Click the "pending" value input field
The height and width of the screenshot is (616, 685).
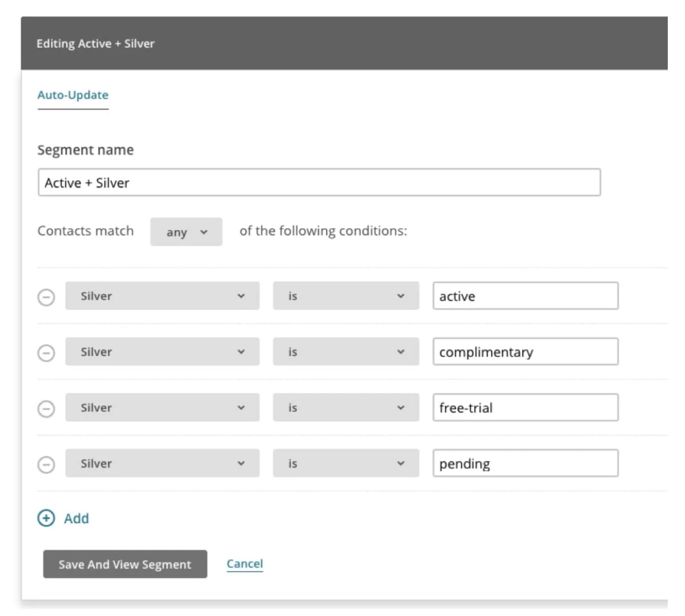(x=525, y=463)
